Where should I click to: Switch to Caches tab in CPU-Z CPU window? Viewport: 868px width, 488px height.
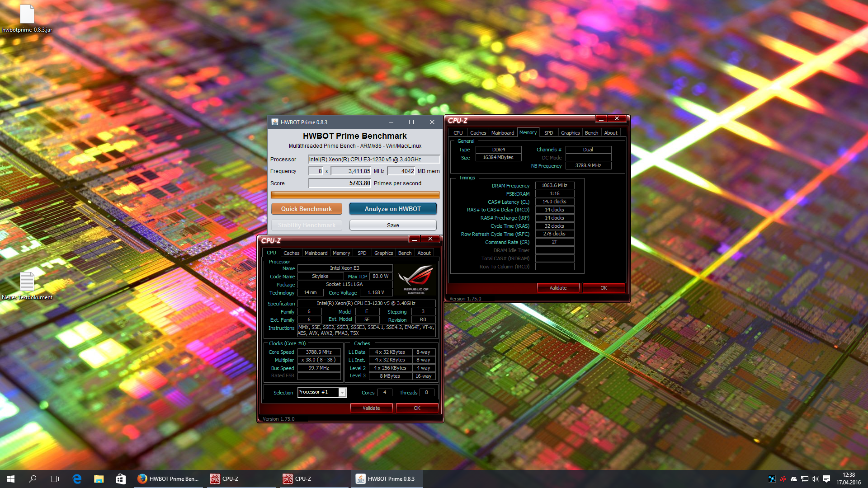click(x=291, y=253)
